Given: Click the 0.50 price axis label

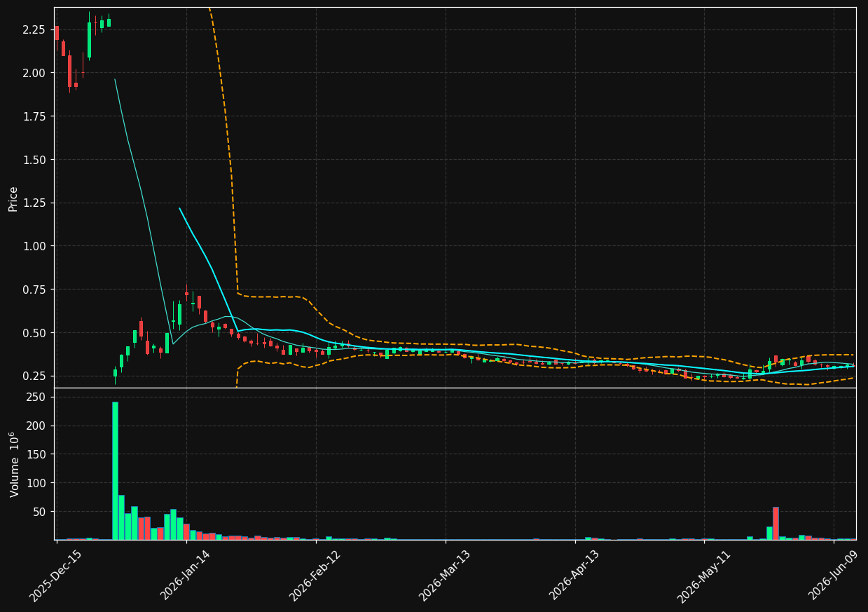Looking at the screenshot, I should pos(35,333).
